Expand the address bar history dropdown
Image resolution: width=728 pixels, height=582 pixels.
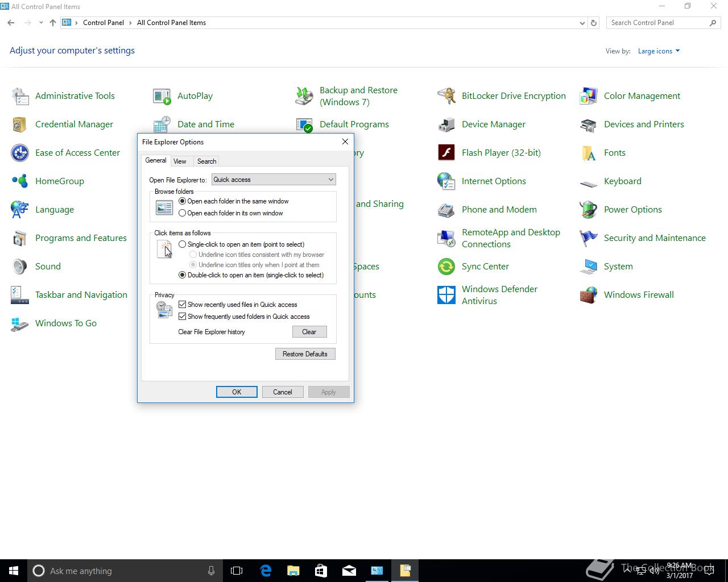click(582, 23)
